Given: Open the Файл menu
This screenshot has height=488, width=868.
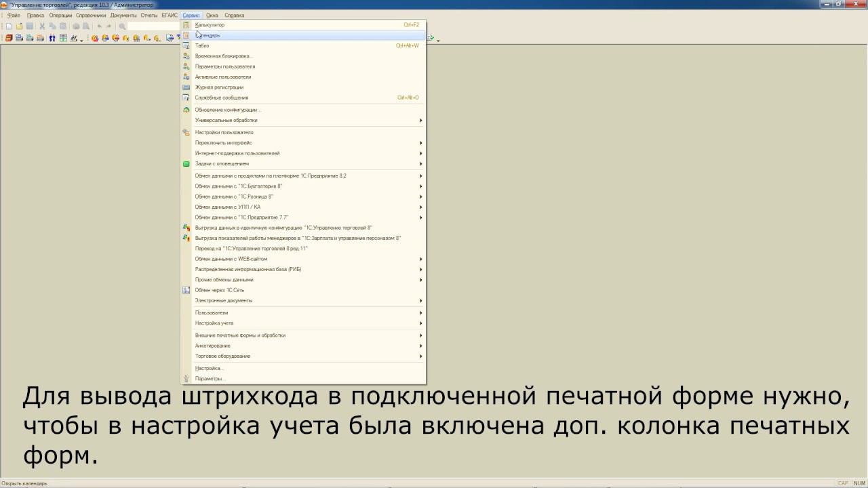Looking at the screenshot, I should [14, 15].
